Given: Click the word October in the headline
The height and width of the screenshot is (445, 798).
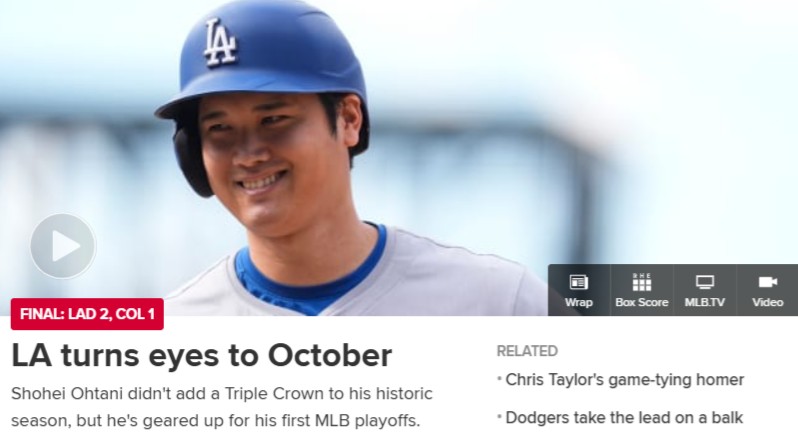Looking at the screenshot, I should point(330,355).
